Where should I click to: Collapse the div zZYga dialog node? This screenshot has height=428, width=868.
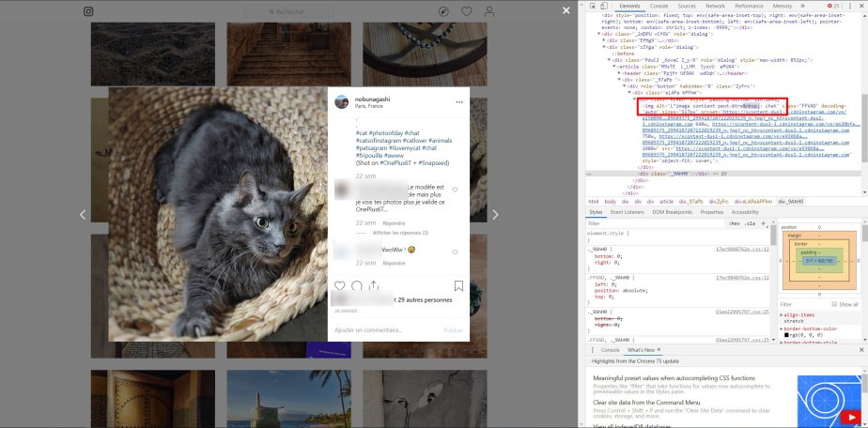tap(603, 47)
